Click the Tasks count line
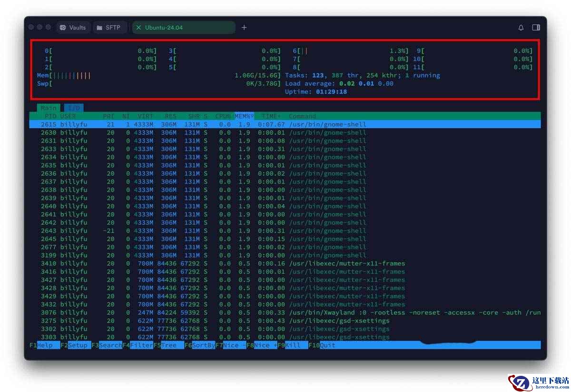 (363, 75)
